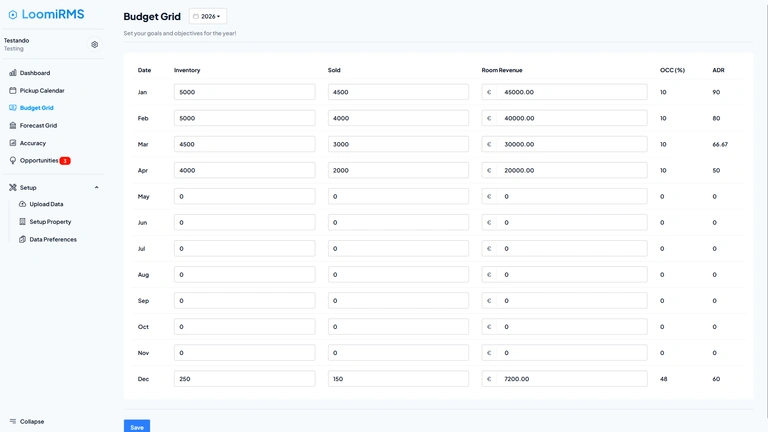Go to Dashboard page
The height and width of the screenshot is (432, 768).
point(35,73)
